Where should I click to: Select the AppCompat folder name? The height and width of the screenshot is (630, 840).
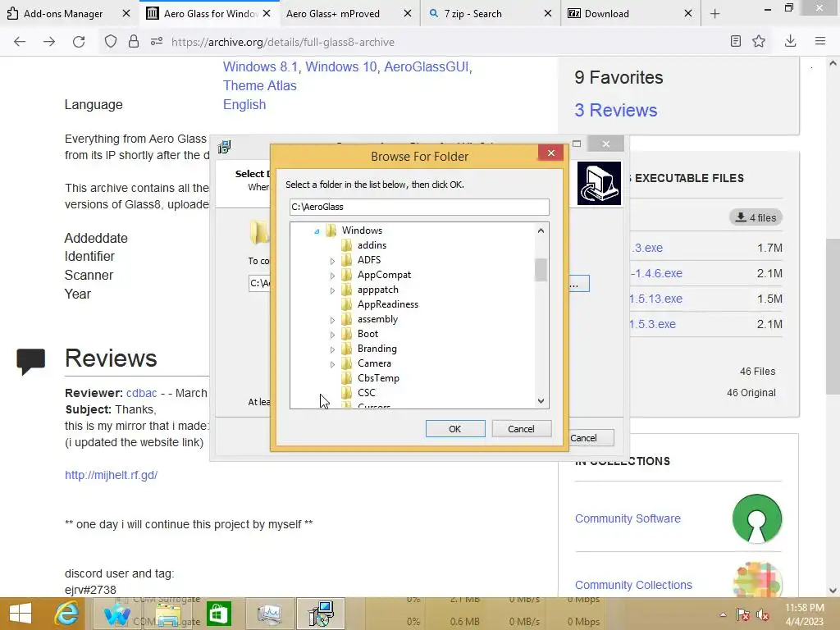pyautogui.click(x=384, y=275)
